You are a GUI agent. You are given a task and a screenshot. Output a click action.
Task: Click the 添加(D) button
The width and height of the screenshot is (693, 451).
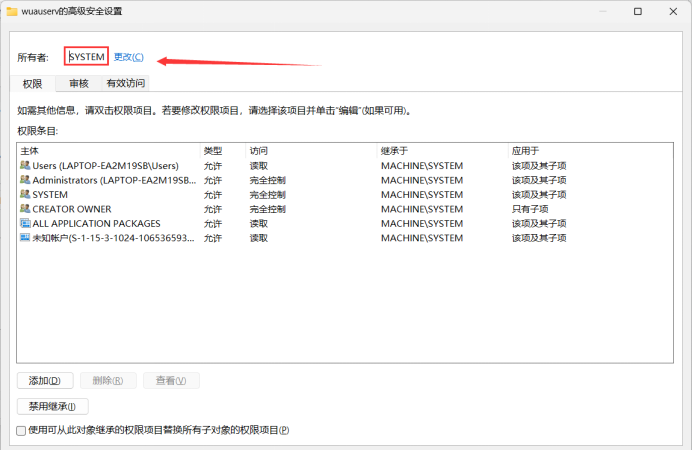click(45, 381)
